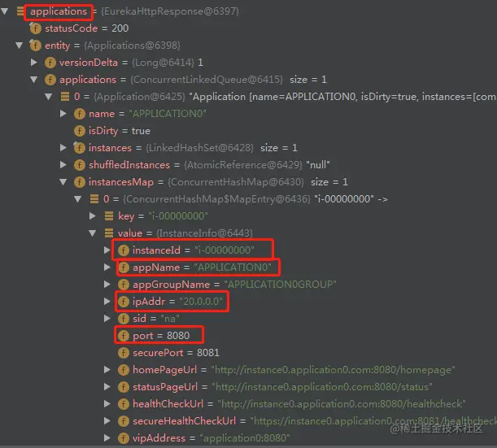The image size is (497, 448).
Task: Click the field icon beside isDirty
Action: (79, 131)
